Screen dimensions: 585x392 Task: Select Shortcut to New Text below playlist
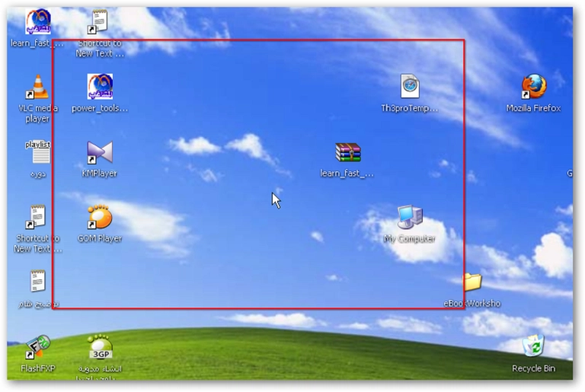(x=37, y=217)
